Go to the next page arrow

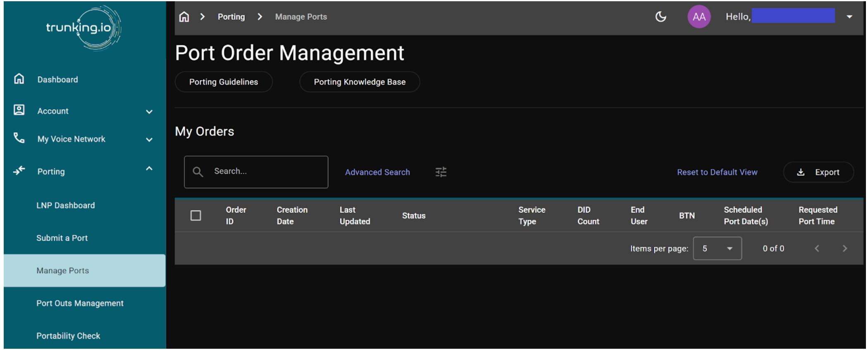click(x=844, y=248)
